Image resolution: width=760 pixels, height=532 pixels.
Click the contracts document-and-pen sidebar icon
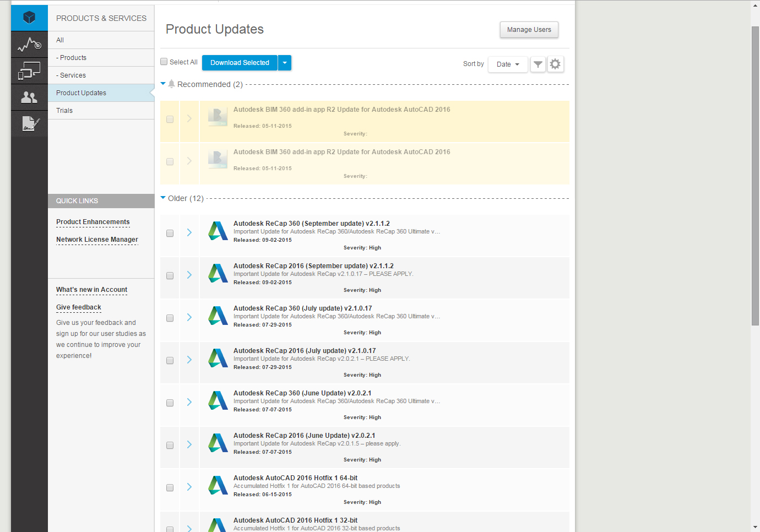29,123
